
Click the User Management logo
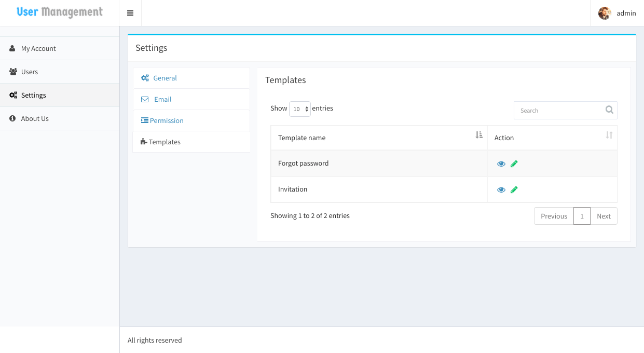60,12
